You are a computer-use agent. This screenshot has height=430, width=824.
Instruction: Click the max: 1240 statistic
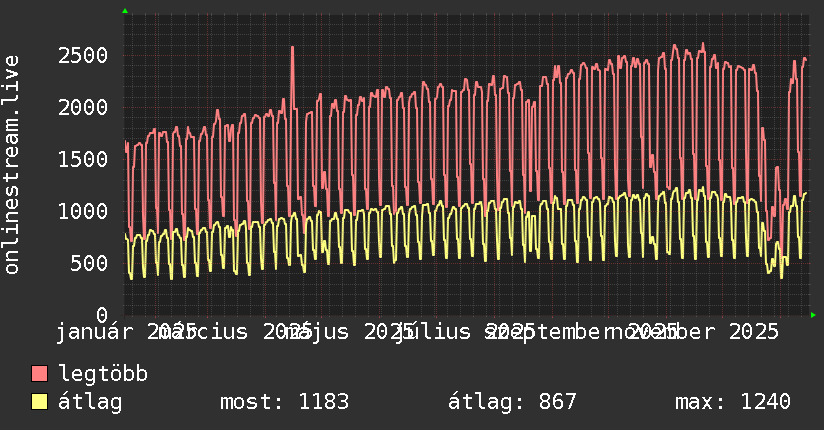tap(733, 402)
